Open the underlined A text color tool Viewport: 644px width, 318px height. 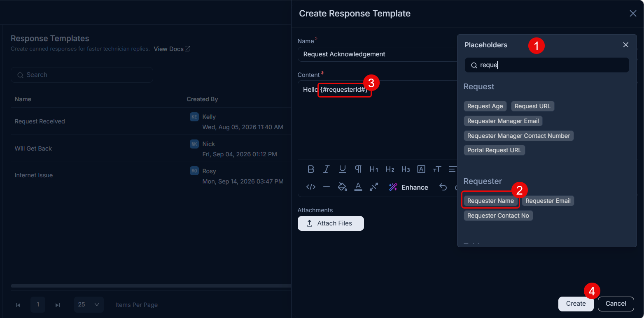358,187
